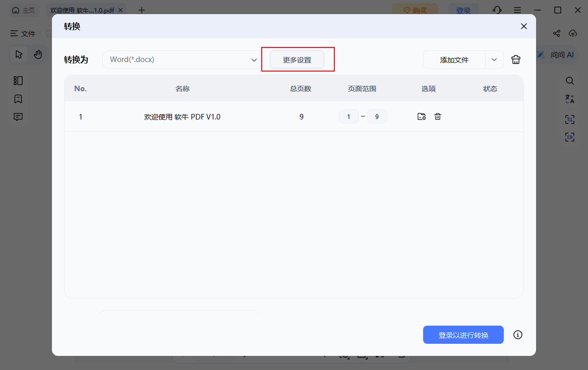Click the search magnifier icon
The image size is (588, 370).
570,81
